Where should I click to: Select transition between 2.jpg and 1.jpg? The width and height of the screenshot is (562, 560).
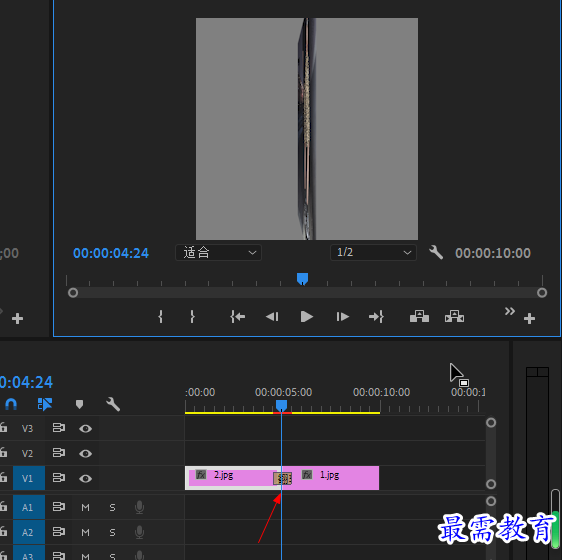click(282, 478)
